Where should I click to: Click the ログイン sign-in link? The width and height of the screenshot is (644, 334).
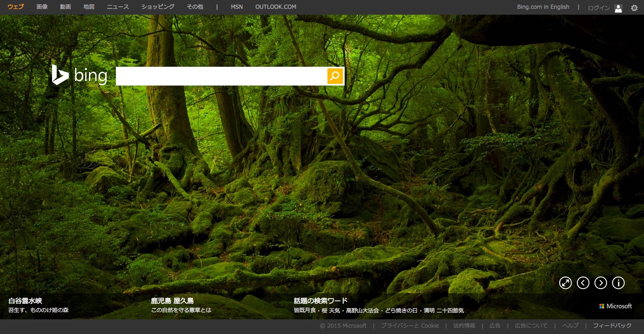[x=599, y=8]
